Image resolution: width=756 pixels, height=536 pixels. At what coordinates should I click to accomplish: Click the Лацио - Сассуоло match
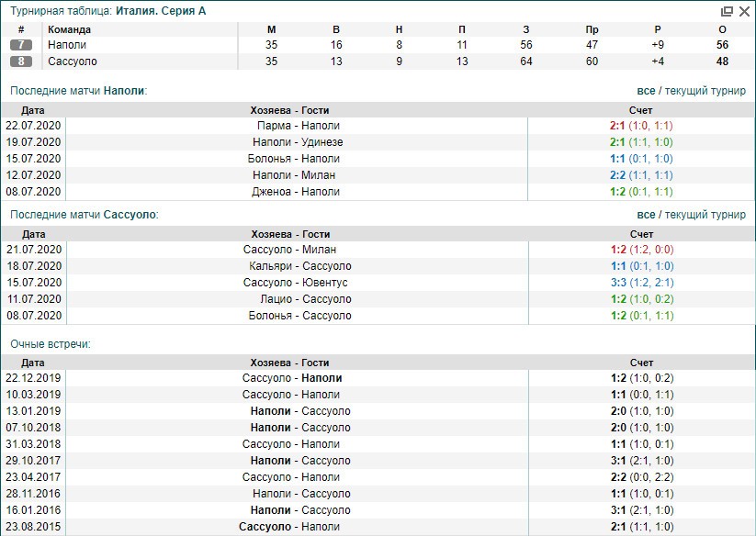(298, 299)
